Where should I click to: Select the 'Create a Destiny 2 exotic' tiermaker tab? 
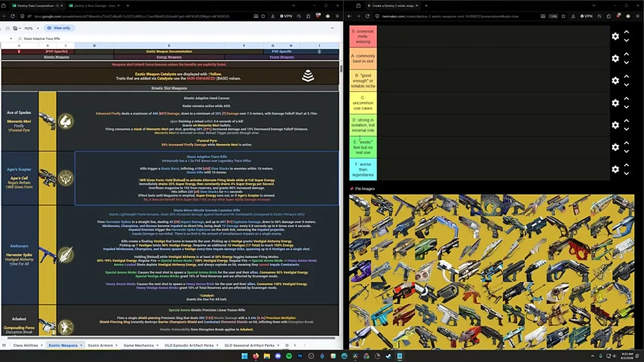click(x=392, y=6)
